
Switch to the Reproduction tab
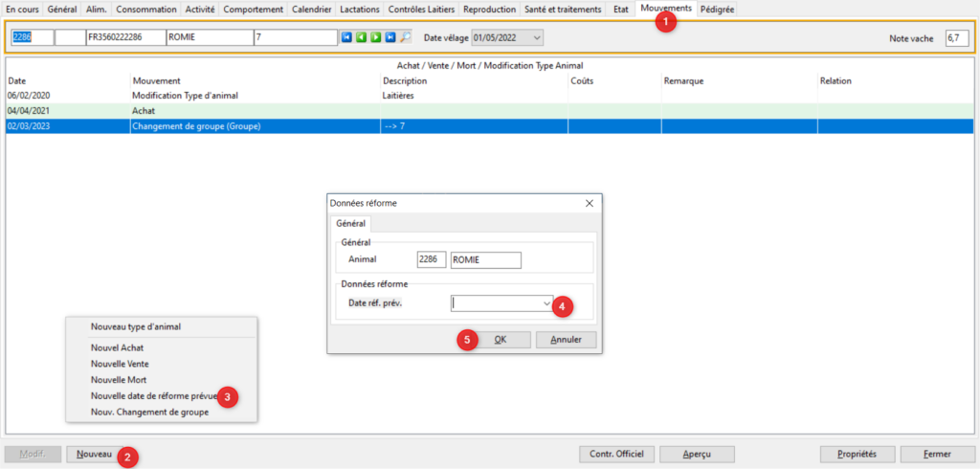(491, 10)
